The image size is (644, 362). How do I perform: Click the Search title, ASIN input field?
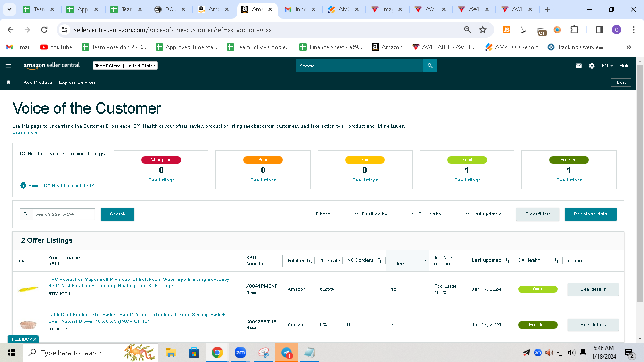(x=63, y=214)
